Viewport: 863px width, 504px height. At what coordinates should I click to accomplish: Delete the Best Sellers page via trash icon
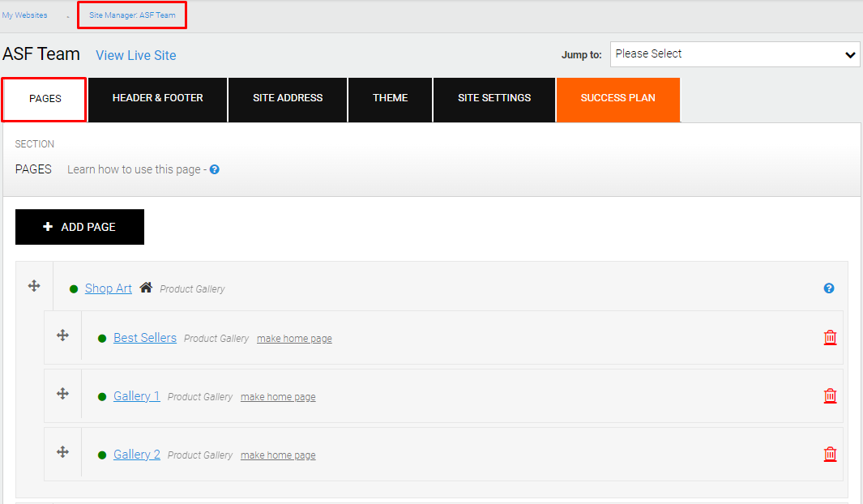pos(830,337)
